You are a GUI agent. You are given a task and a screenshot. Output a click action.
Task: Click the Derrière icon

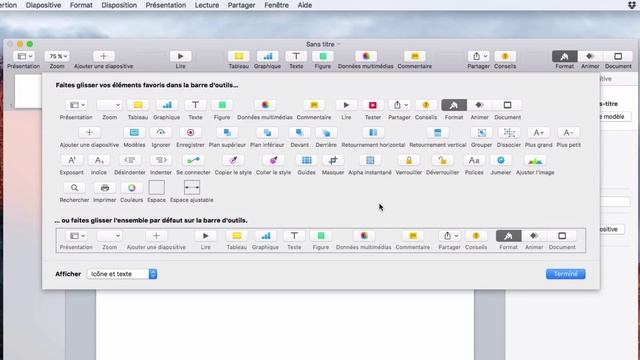326,133
